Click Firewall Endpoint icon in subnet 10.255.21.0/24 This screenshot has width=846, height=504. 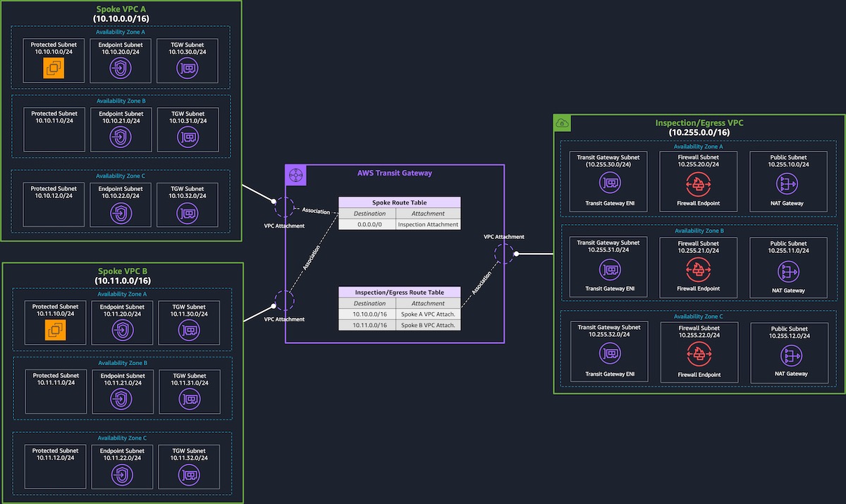(x=698, y=270)
